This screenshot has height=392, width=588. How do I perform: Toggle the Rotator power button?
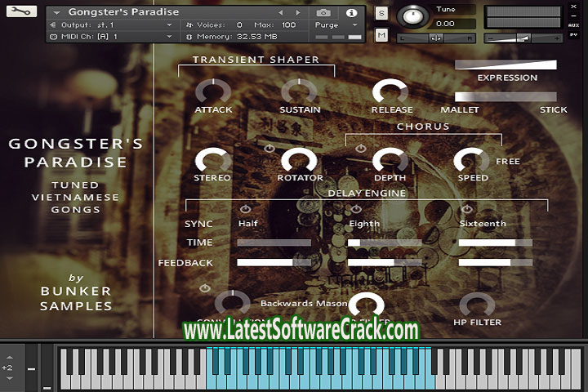pyautogui.click(x=269, y=149)
